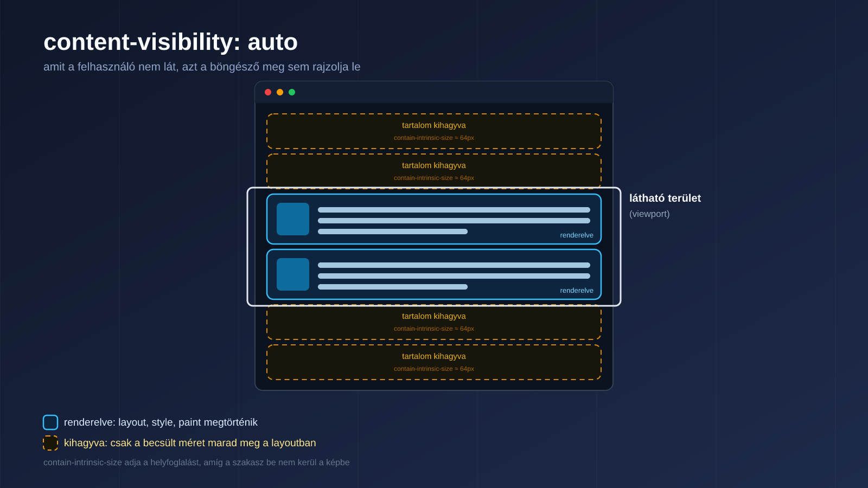Click the red window dot

click(268, 92)
